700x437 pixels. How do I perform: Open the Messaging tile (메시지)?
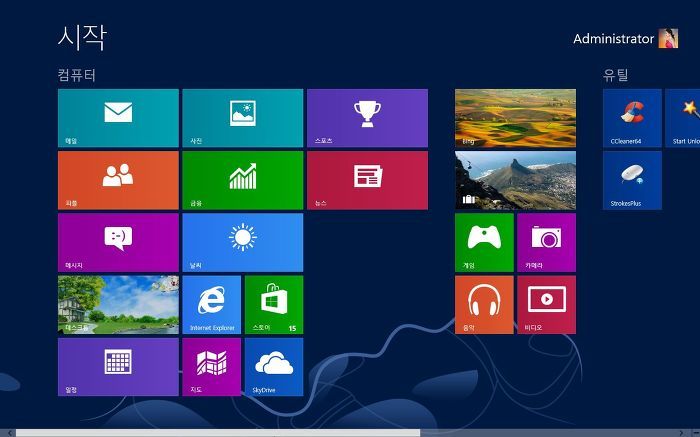point(118,242)
